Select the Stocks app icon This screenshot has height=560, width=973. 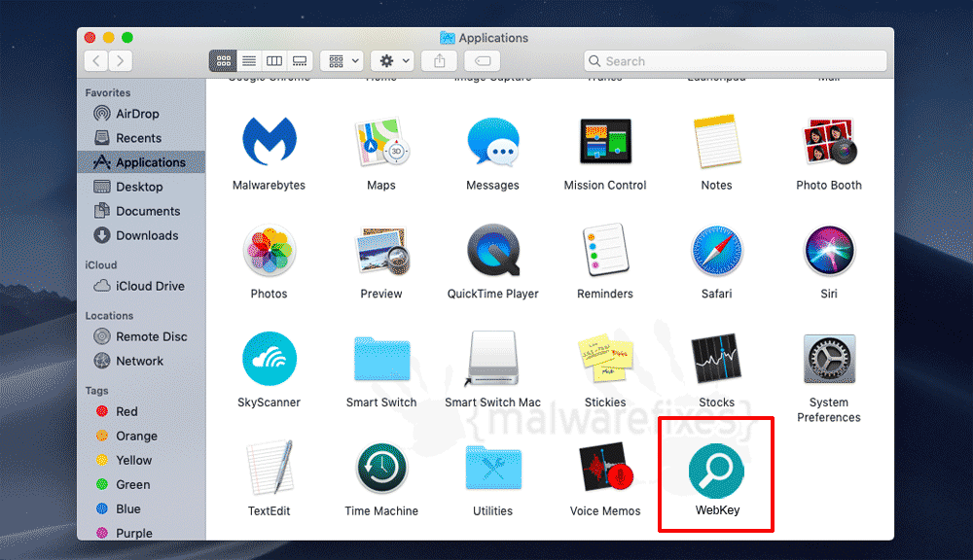[x=717, y=359]
